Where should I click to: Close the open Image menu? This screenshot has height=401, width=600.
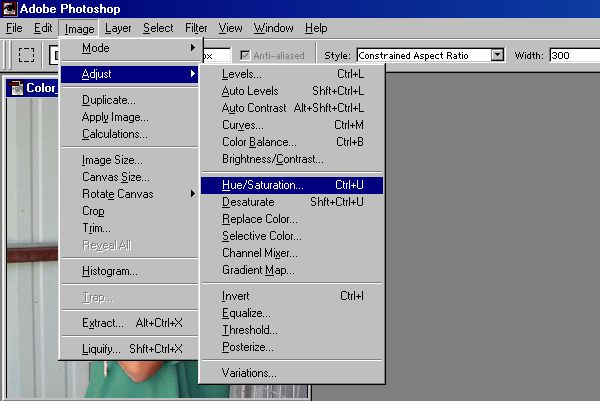coord(79,29)
